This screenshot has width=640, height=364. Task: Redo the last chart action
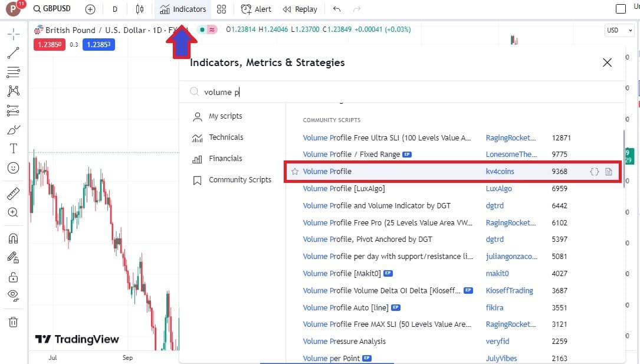357,9
